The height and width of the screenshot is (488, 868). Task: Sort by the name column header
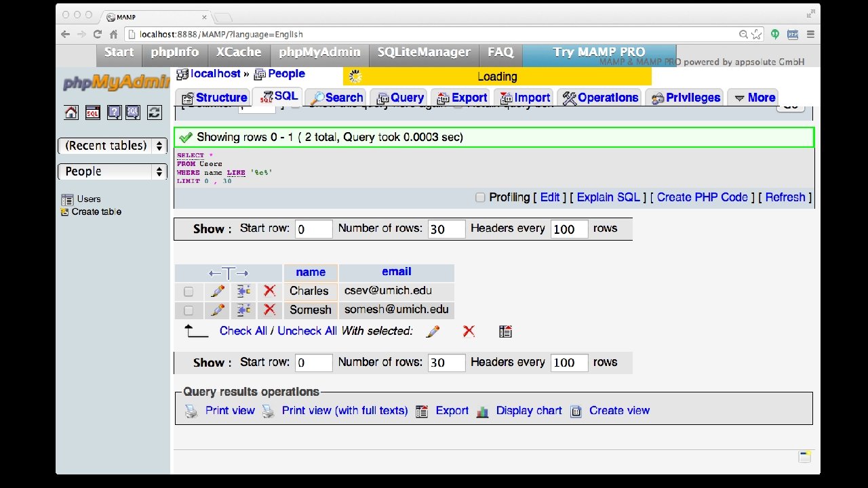point(311,272)
